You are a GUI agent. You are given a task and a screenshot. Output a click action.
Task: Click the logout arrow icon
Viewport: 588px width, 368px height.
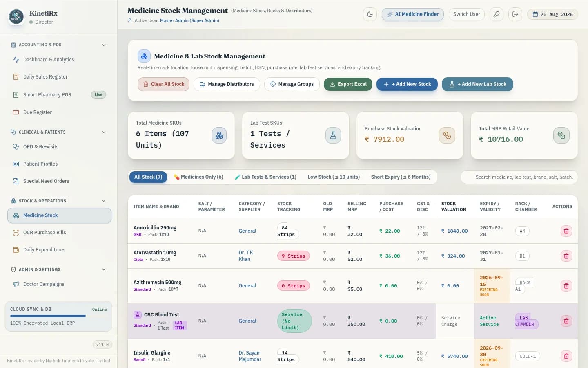pos(515,14)
